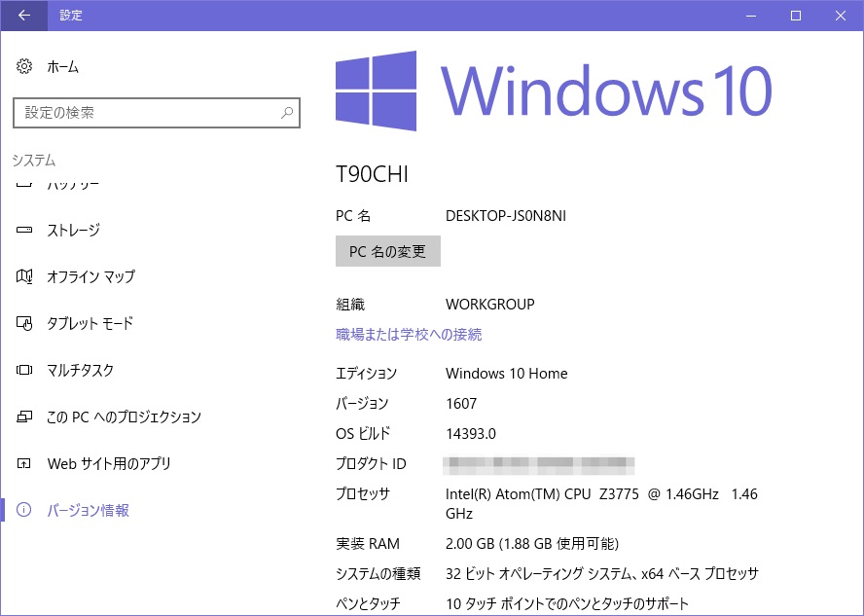Click the システム section heading
The width and height of the screenshot is (864, 616).
coord(34,161)
